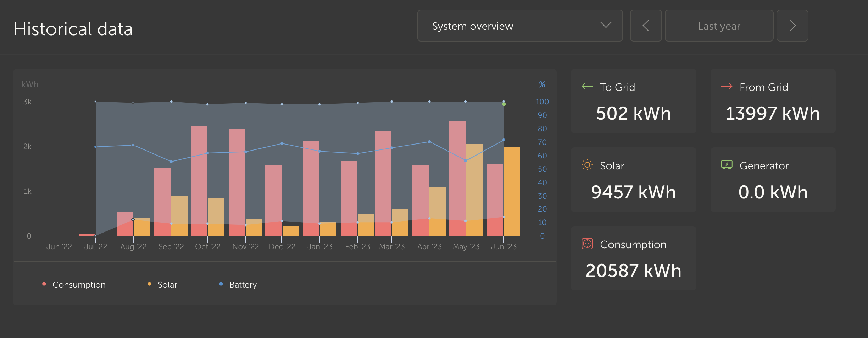Toggle the Solar series in legend
This screenshot has width=868, height=338.
tap(162, 285)
